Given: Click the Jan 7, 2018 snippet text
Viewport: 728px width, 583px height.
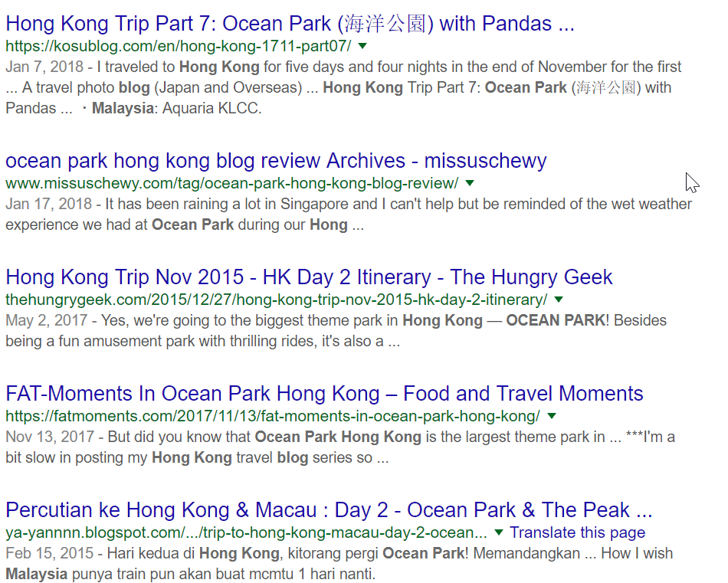Looking at the screenshot, I should pos(343,88).
